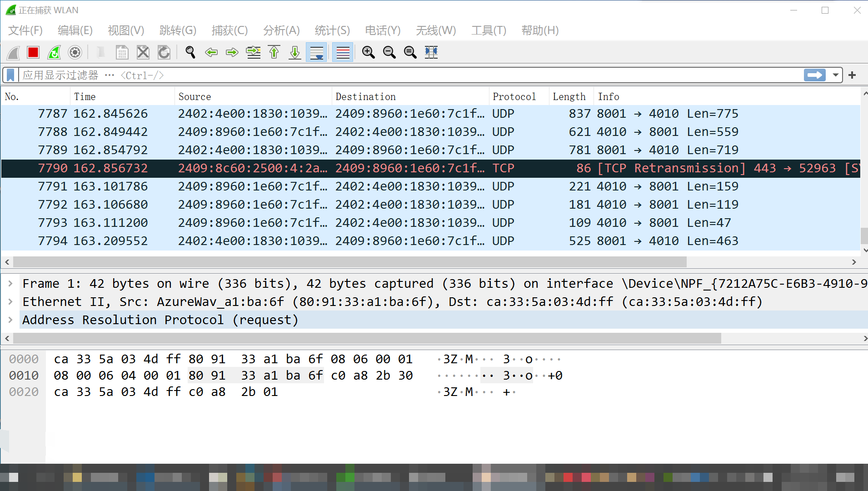Select packet 7790 TCP Retransmission row
868x491 pixels.
pyautogui.click(x=431, y=168)
